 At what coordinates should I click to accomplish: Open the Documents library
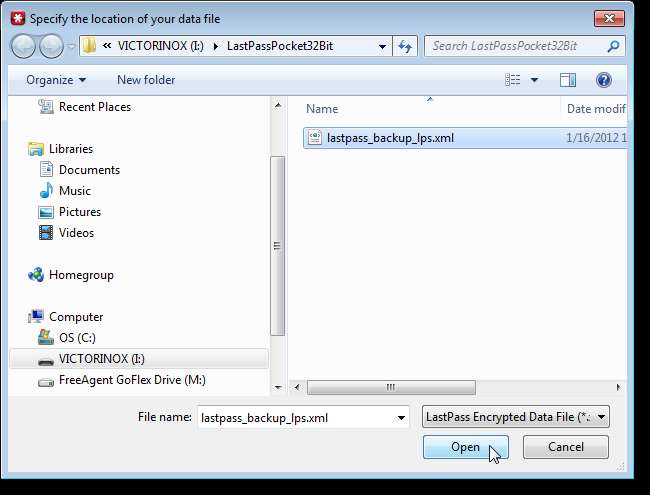(89, 170)
